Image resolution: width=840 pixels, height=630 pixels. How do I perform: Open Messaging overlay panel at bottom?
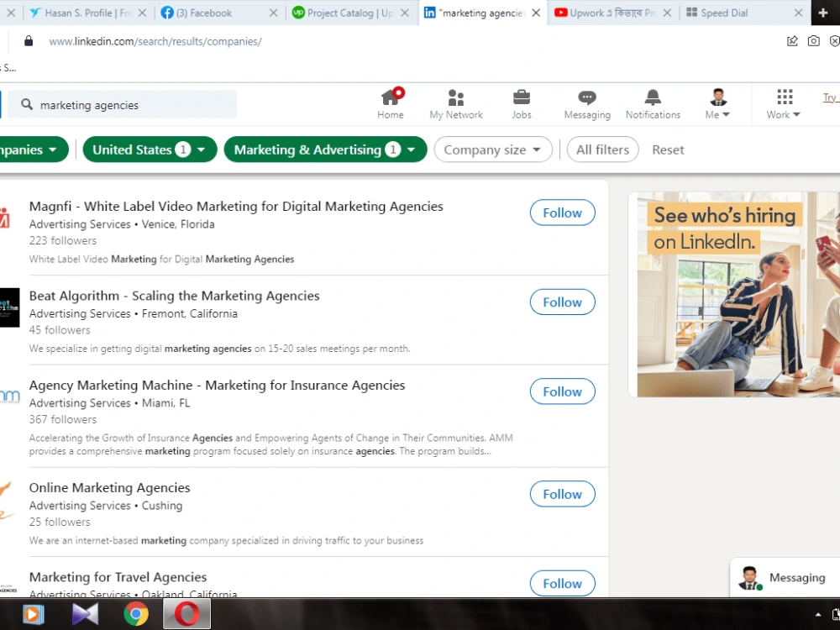[x=785, y=578]
